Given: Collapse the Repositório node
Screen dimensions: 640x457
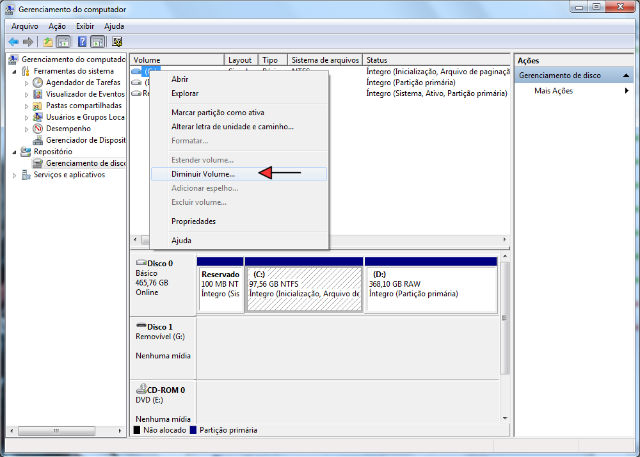Looking at the screenshot, I should [14, 152].
